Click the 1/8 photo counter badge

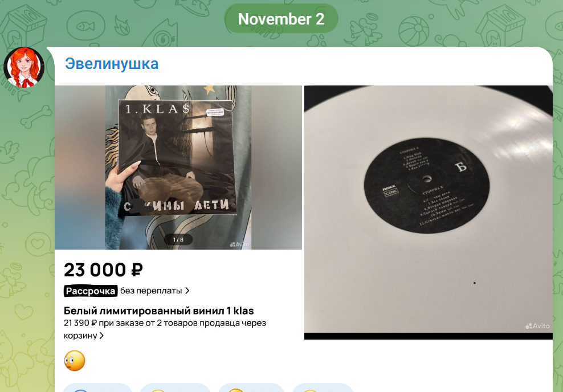tap(178, 239)
